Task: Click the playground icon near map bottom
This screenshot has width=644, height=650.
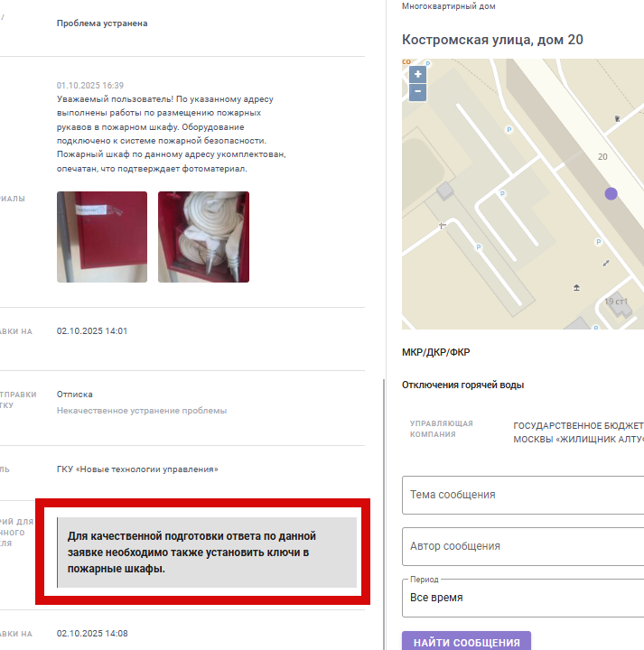Action: click(576, 287)
